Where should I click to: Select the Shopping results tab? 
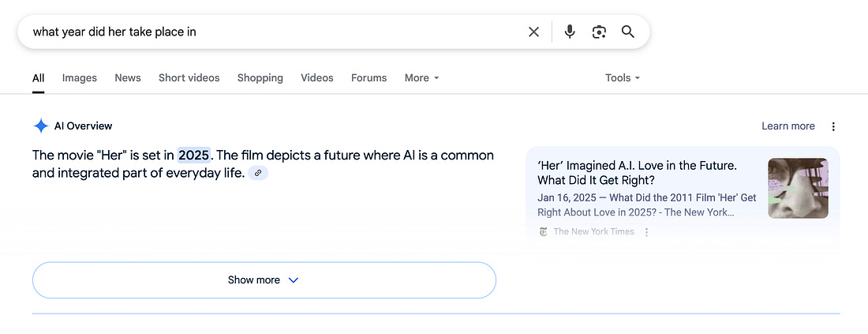click(x=260, y=78)
